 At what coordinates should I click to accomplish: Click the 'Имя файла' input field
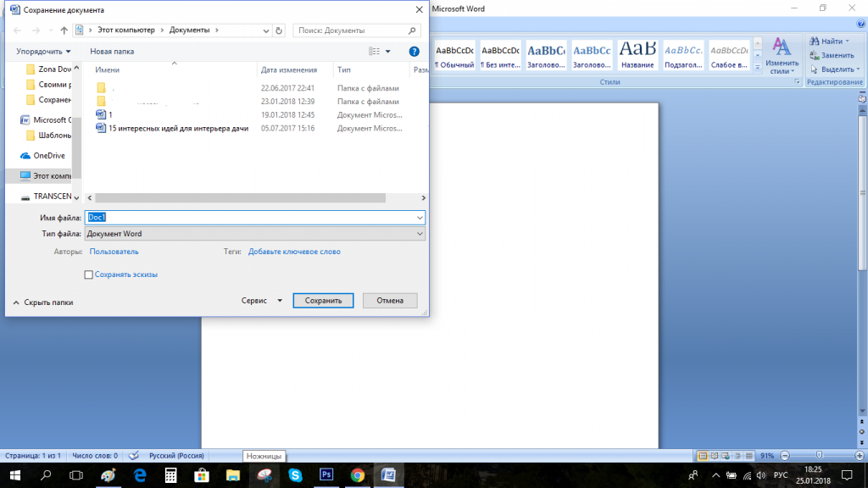click(254, 218)
